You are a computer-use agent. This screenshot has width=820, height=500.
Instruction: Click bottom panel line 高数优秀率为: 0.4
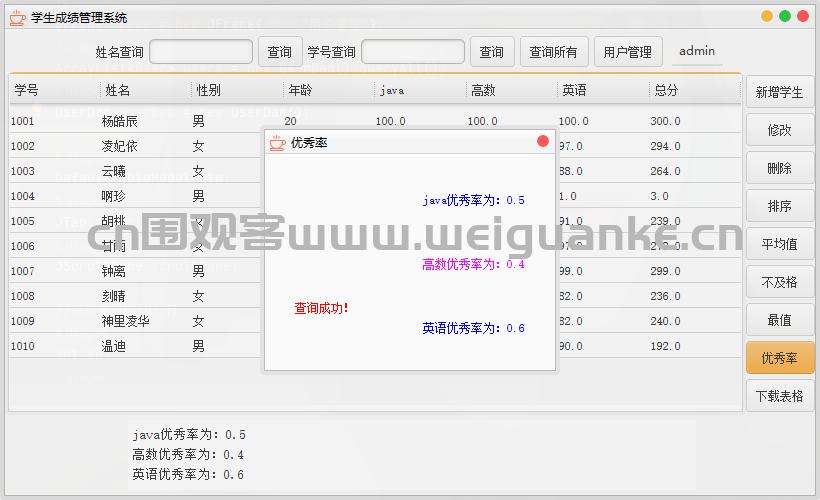tap(188, 454)
